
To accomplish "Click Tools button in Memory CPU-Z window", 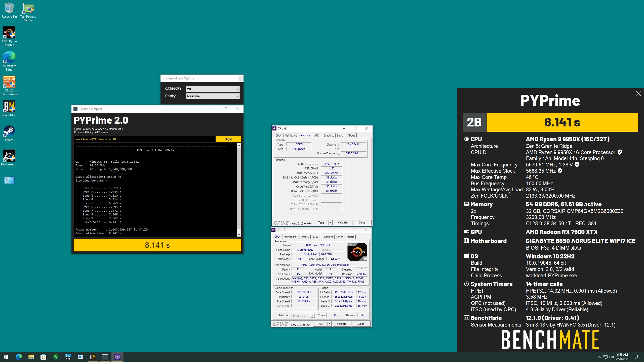I will (321, 222).
